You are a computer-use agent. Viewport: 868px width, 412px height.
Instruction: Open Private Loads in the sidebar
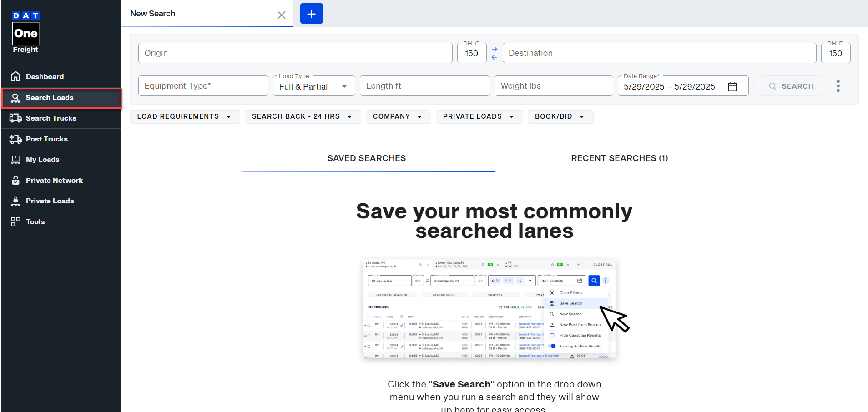point(50,201)
